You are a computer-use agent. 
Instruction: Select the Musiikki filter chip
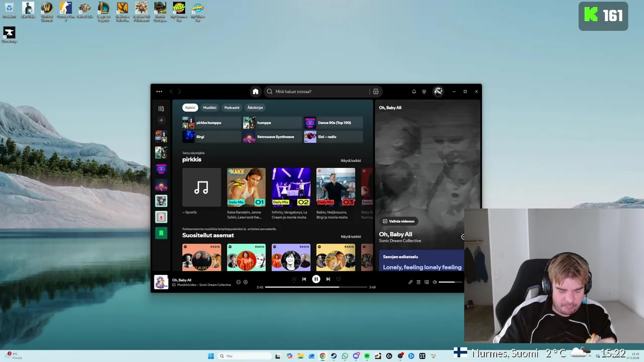point(210,108)
